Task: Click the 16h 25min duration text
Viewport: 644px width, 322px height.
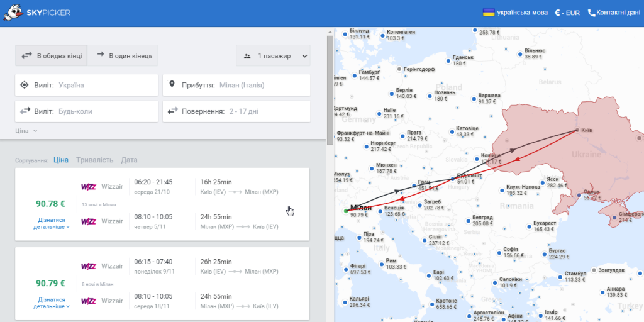Action: pos(216,182)
